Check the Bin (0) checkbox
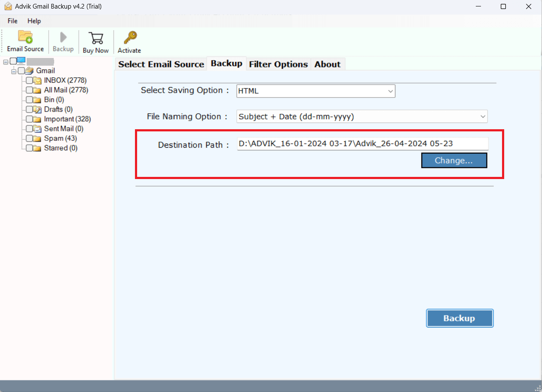Image resolution: width=542 pixels, height=392 pixels. [x=29, y=100]
